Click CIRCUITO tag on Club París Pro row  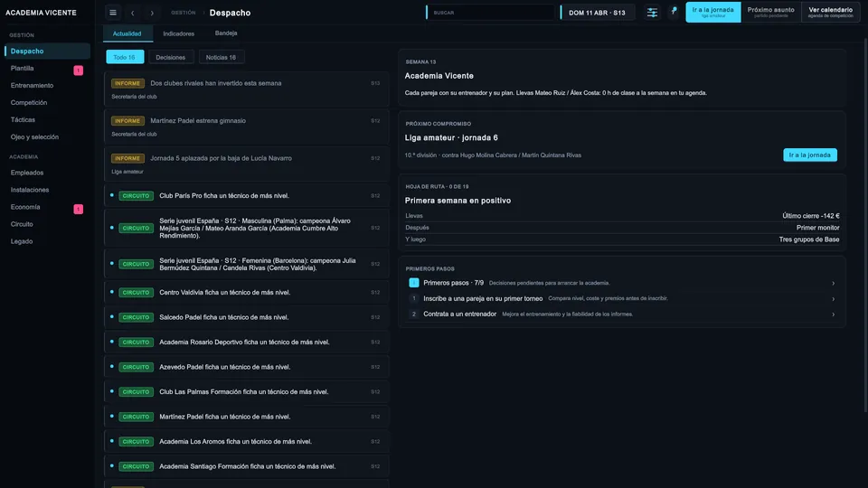[136, 196]
